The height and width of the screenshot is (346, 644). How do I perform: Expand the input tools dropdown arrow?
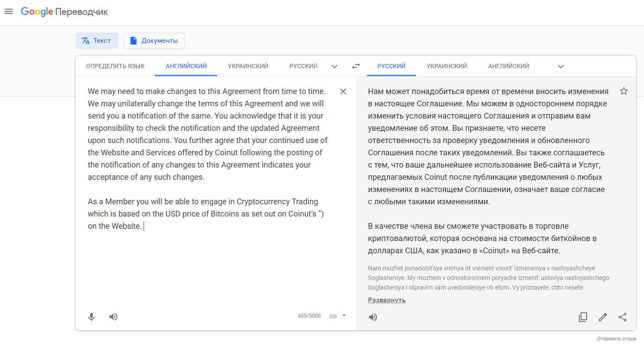click(x=344, y=315)
